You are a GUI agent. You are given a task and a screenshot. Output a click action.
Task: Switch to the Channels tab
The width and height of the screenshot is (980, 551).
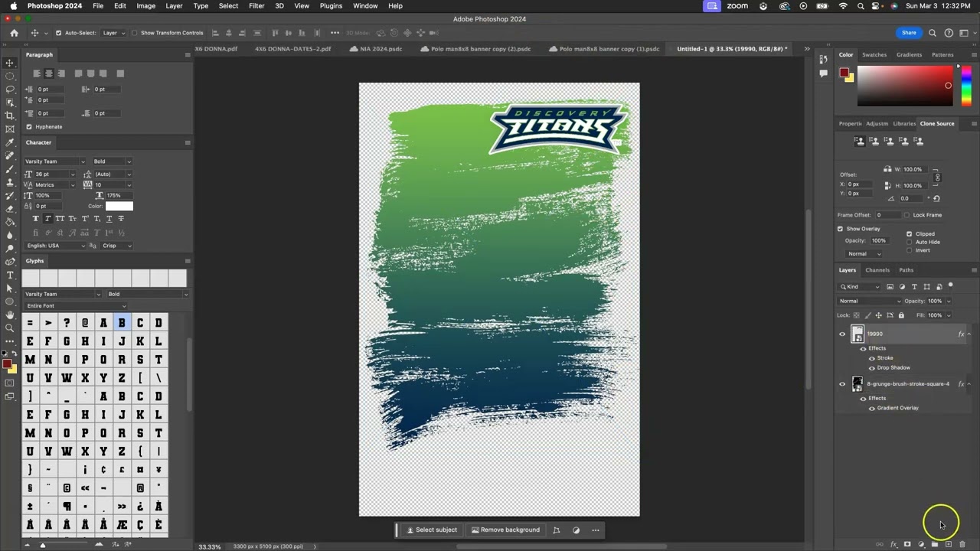click(877, 270)
